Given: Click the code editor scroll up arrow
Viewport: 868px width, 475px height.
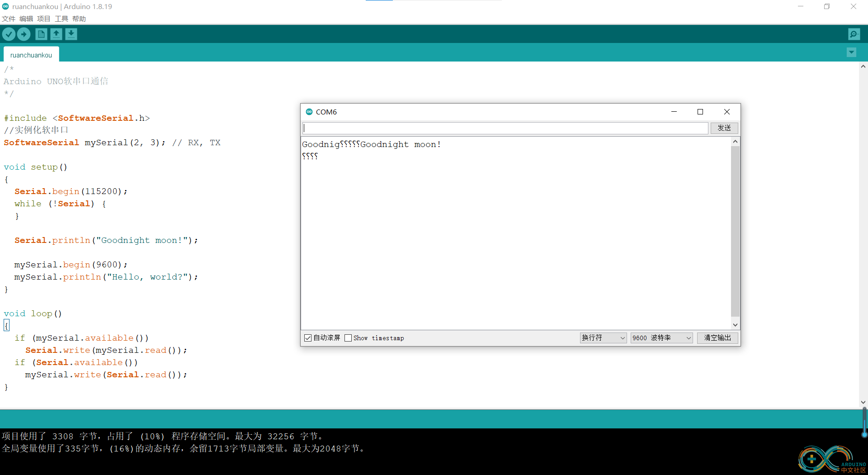Looking at the screenshot, I should tap(863, 66).
